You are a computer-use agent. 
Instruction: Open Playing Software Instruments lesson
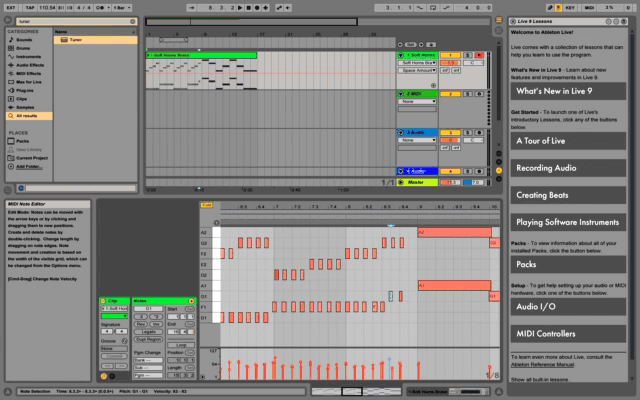568,222
